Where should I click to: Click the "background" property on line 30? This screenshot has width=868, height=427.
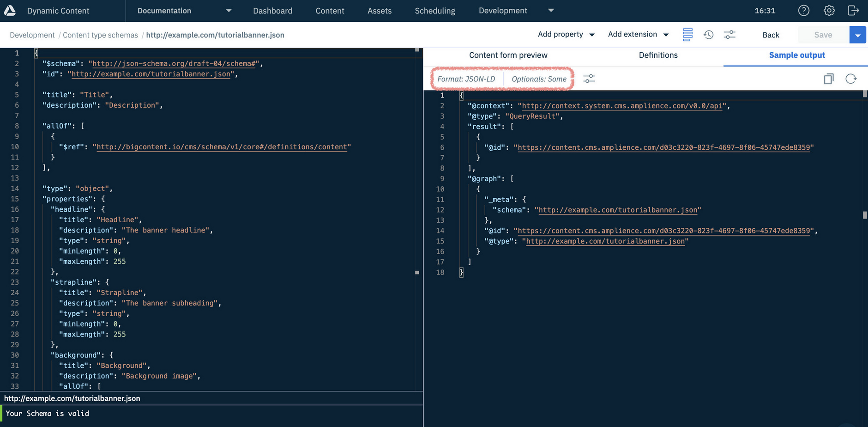click(x=75, y=355)
